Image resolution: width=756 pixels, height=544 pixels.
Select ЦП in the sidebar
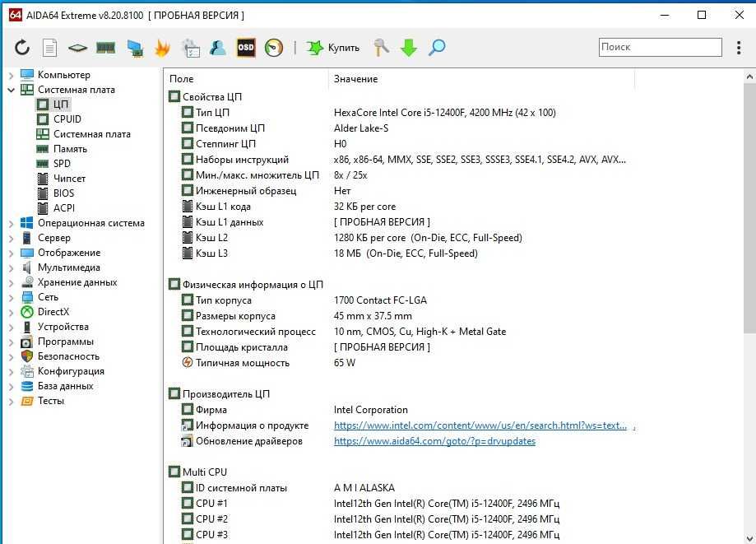(61, 105)
